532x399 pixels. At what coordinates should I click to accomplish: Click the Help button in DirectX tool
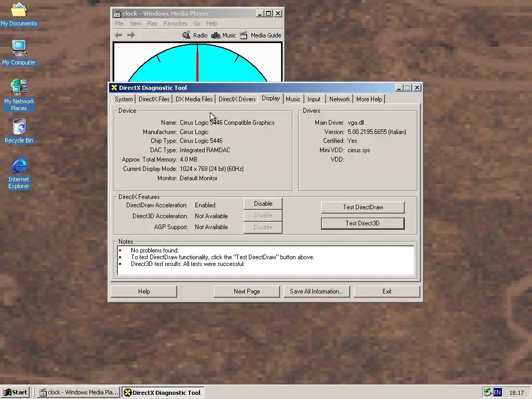pyautogui.click(x=144, y=291)
